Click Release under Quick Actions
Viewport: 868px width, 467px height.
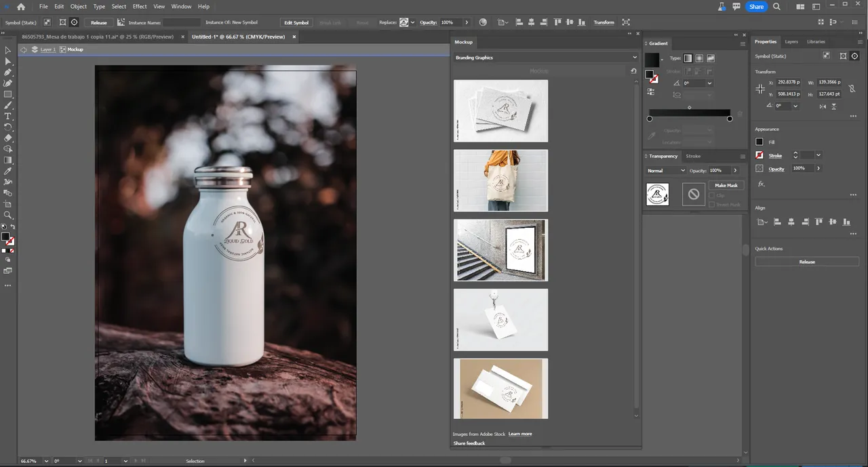pos(807,262)
